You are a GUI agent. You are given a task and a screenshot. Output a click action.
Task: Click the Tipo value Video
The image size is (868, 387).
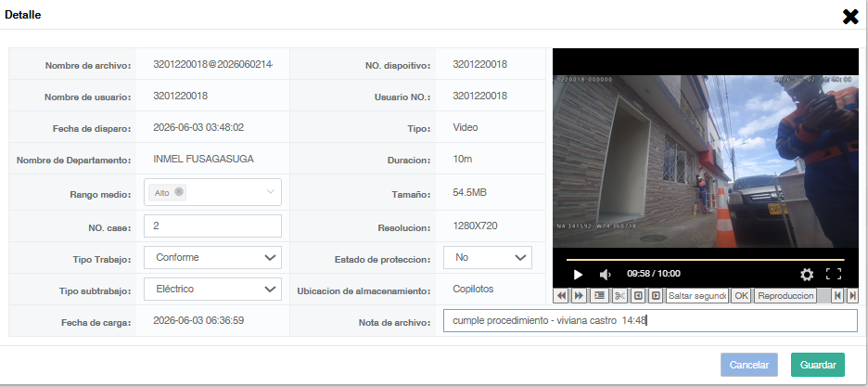pos(465,127)
